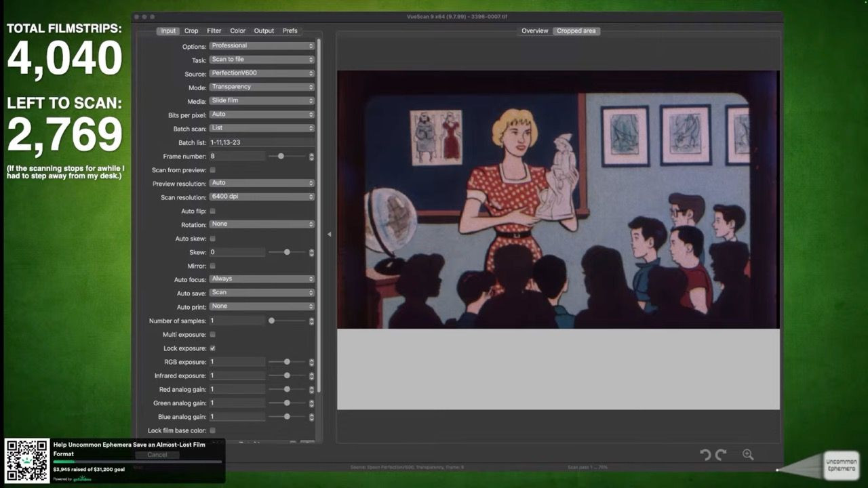Click the Infrared exposure slider
The image size is (868, 488).
pos(287,375)
